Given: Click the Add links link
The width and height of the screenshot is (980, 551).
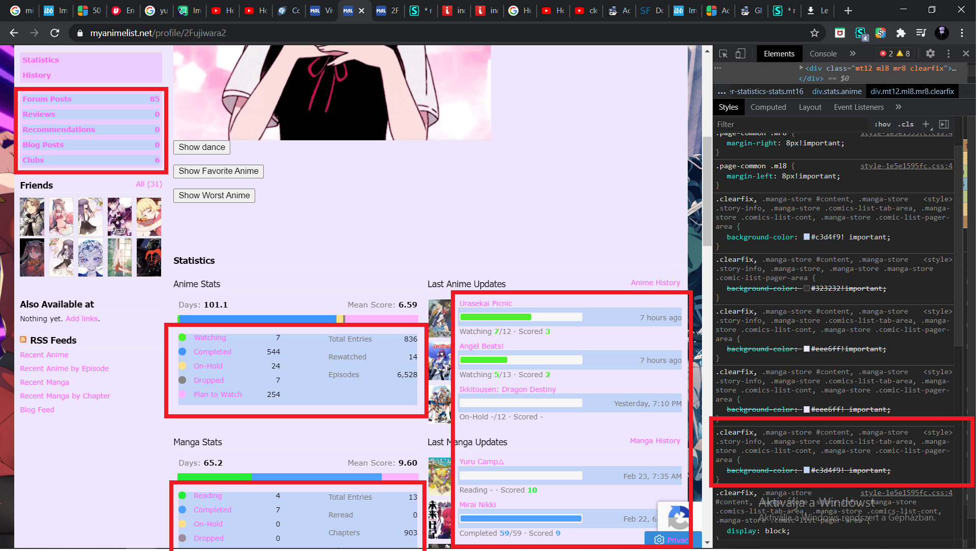Looking at the screenshot, I should tap(82, 319).
